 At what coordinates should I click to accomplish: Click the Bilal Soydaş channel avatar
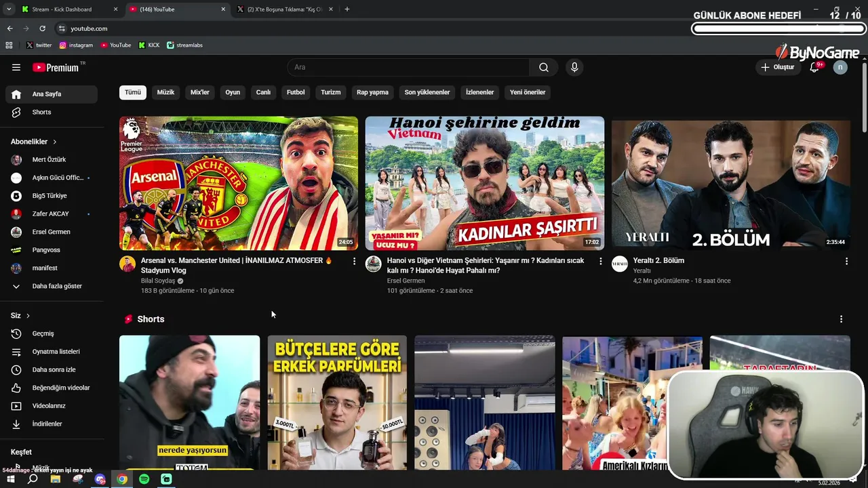(x=127, y=264)
